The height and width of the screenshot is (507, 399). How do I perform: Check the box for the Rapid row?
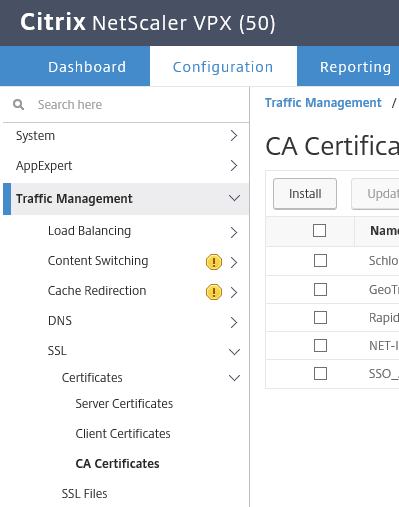[320, 317]
